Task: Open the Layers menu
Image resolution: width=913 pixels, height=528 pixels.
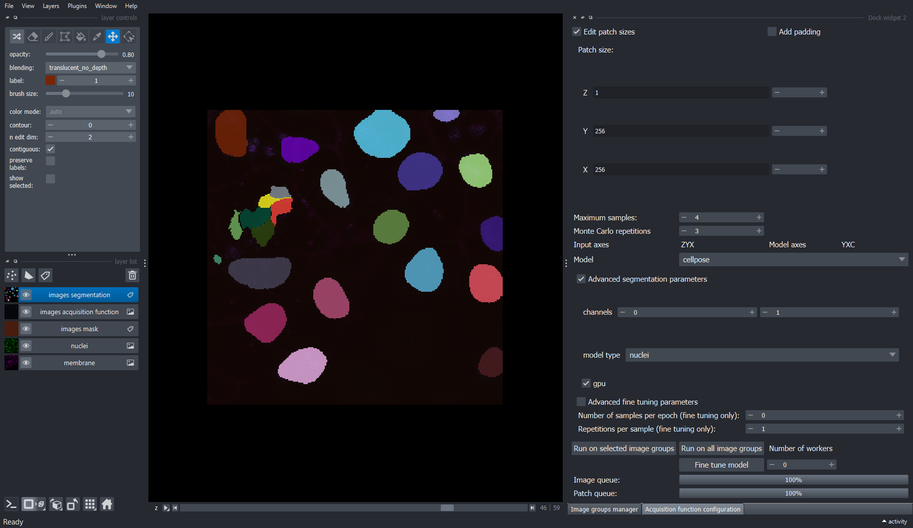Action: (x=51, y=6)
